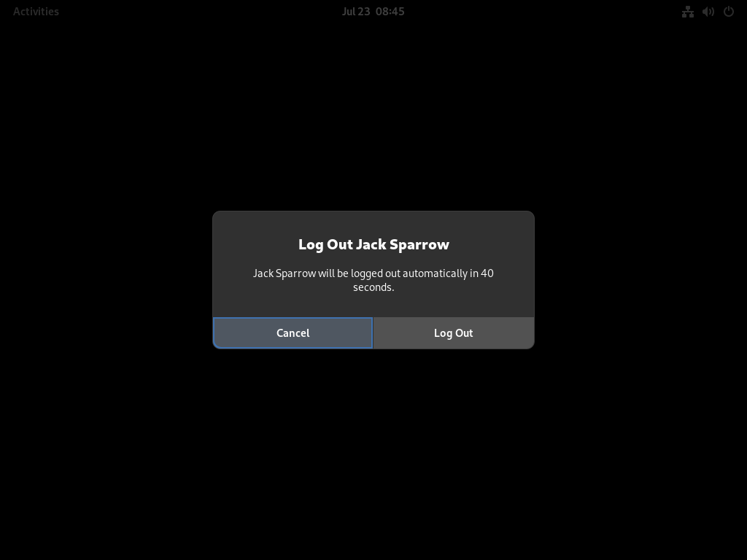The image size is (747, 560).
Task: Click the "Log Out Jack Sparrow" heading
Action: click(x=373, y=244)
